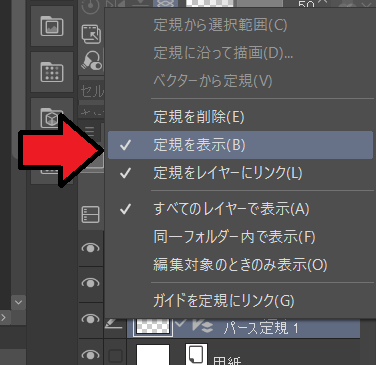
Task: Open the pattern grid material folder icon
Action: [52, 72]
